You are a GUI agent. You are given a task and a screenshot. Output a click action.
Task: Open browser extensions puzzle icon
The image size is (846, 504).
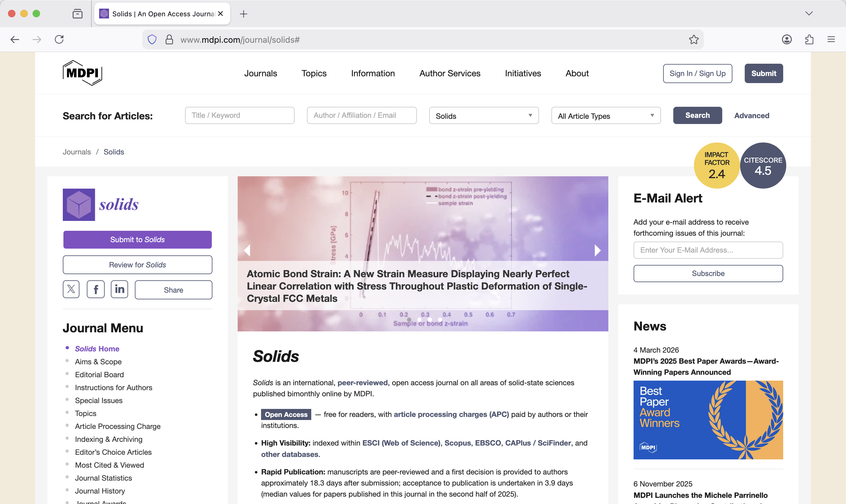(809, 39)
